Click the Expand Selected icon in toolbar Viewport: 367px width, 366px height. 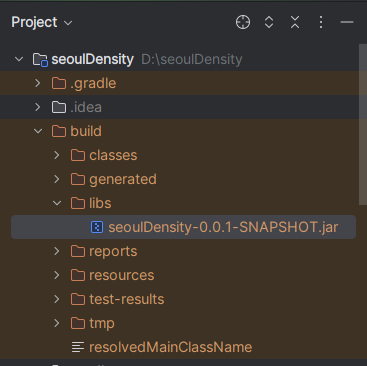point(269,22)
